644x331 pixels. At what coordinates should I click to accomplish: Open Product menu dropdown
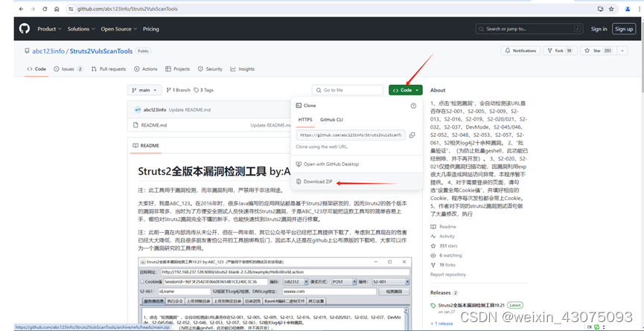pos(49,29)
